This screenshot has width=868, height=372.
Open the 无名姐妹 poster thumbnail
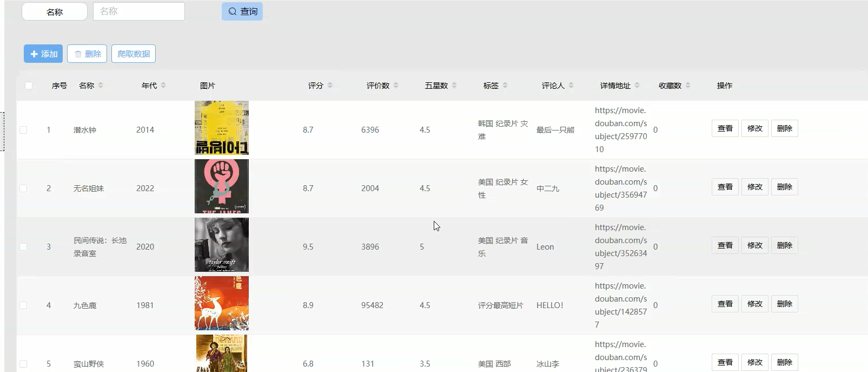tap(222, 186)
